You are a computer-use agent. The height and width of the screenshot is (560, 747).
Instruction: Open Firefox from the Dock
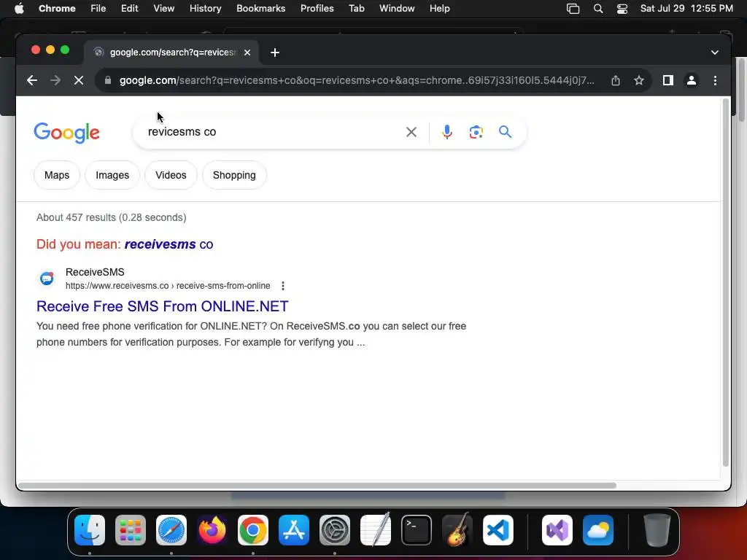coord(212,530)
